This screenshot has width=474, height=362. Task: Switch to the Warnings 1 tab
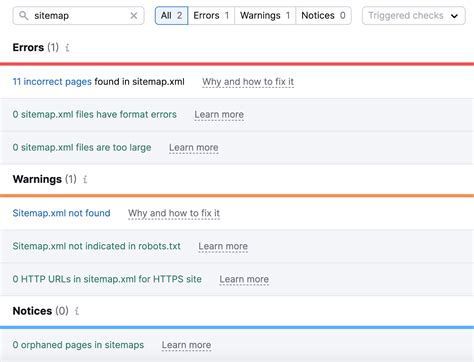pos(265,16)
